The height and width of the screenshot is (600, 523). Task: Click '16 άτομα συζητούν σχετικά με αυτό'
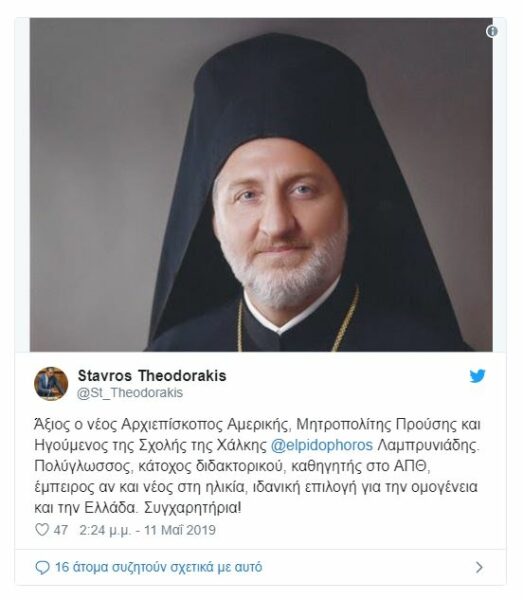pyautogui.click(x=159, y=567)
